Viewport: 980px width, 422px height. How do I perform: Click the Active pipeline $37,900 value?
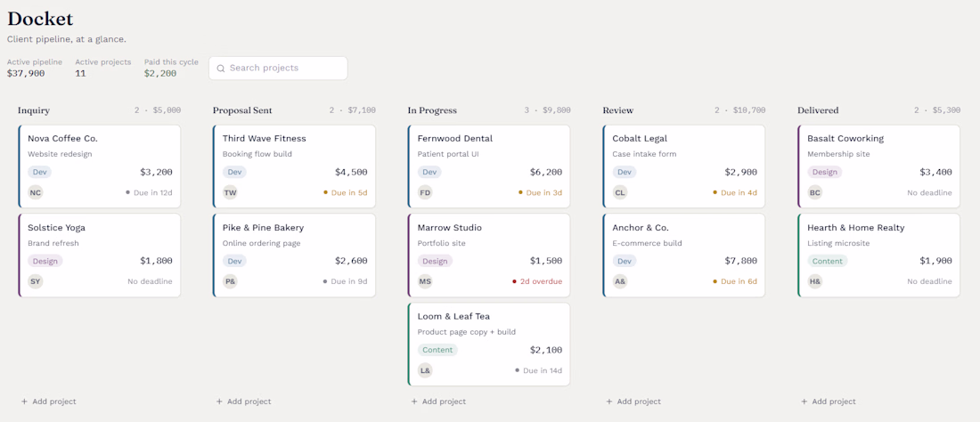26,74
